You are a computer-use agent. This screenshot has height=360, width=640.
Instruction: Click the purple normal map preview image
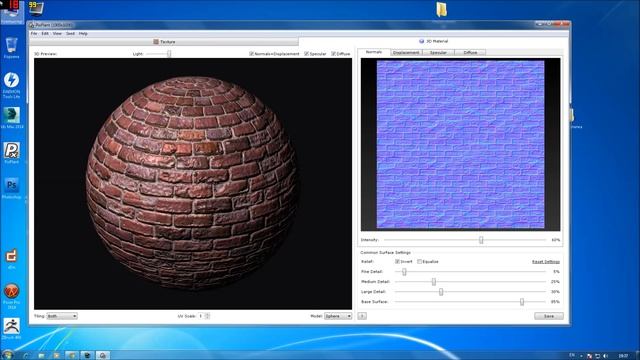(x=460, y=144)
